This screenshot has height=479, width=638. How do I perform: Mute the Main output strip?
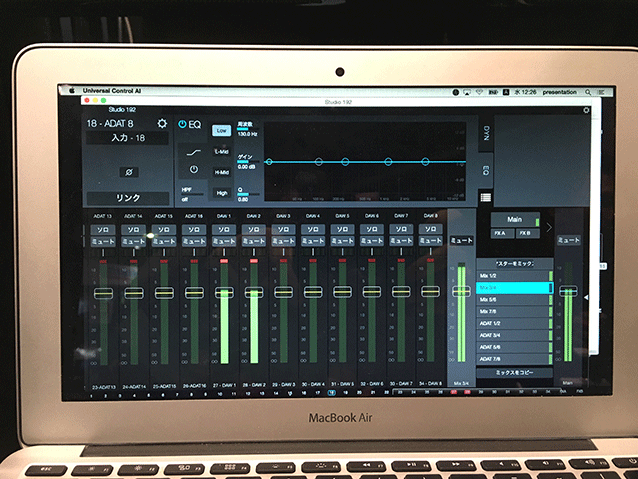[x=568, y=240]
